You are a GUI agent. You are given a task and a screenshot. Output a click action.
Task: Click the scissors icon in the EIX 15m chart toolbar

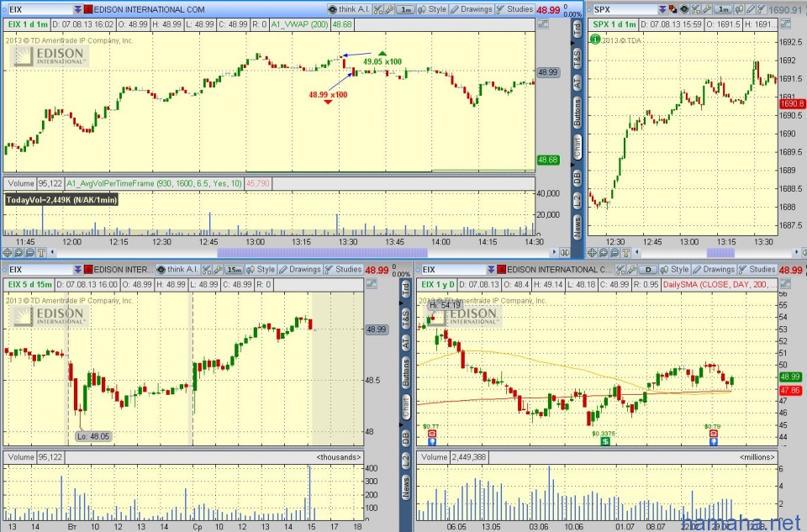coord(207,270)
